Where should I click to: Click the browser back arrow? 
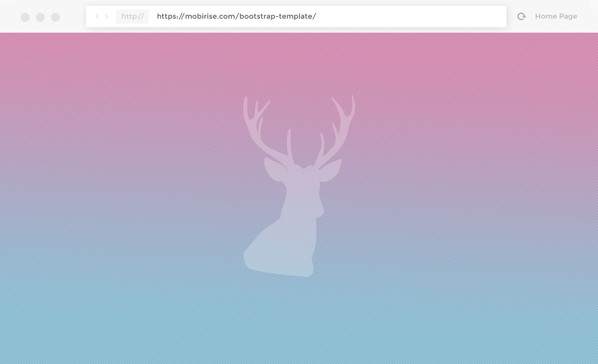point(97,16)
